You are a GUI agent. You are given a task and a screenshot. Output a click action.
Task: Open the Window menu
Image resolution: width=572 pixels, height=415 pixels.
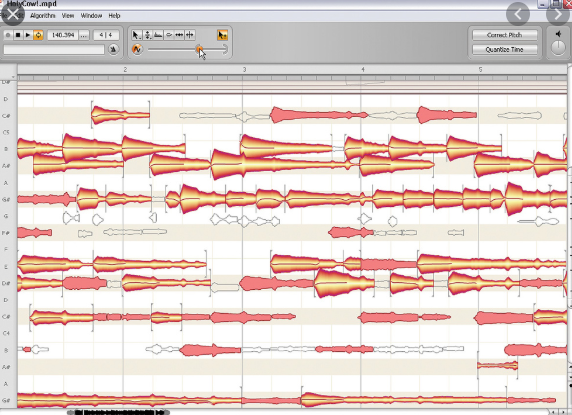[91, 16]
